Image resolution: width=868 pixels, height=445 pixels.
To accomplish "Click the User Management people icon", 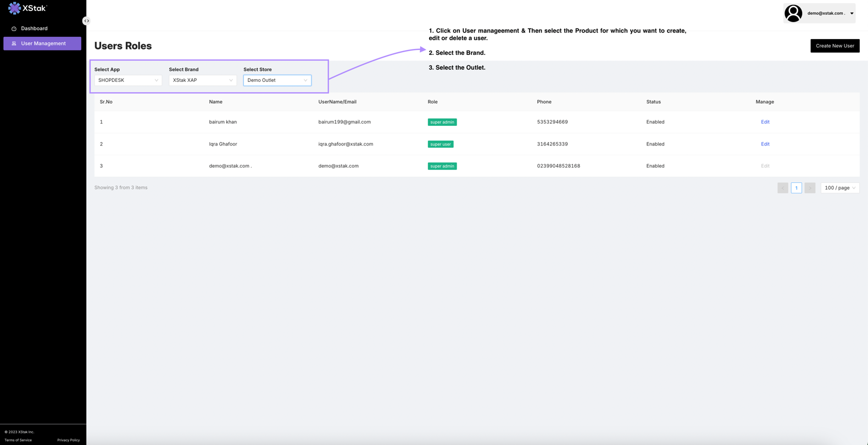I will coord(14,43).
